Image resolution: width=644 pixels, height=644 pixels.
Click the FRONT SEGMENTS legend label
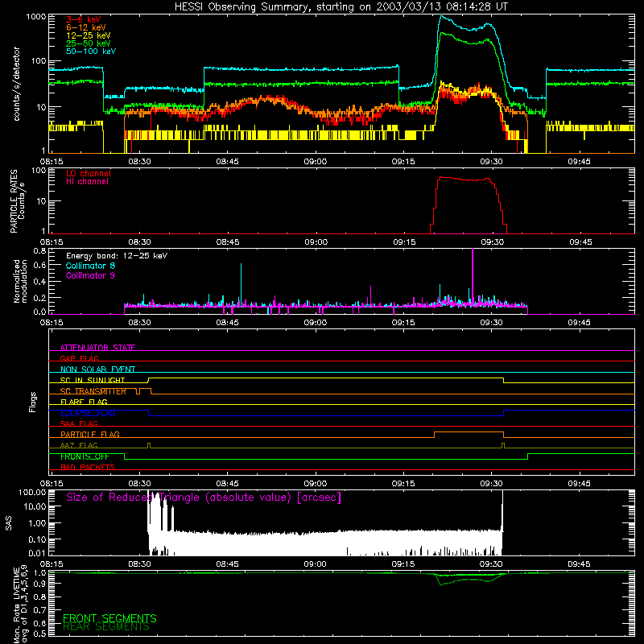[109, 618]
